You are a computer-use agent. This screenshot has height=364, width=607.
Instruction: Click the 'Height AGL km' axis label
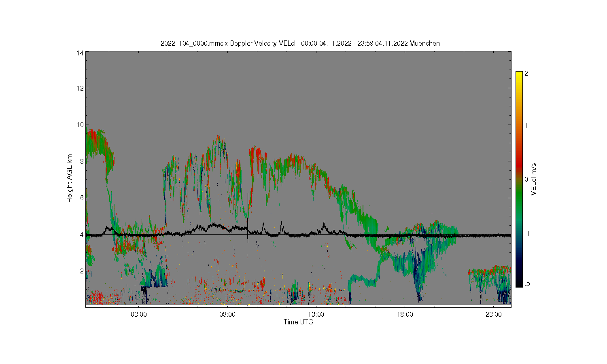point(70,178)
